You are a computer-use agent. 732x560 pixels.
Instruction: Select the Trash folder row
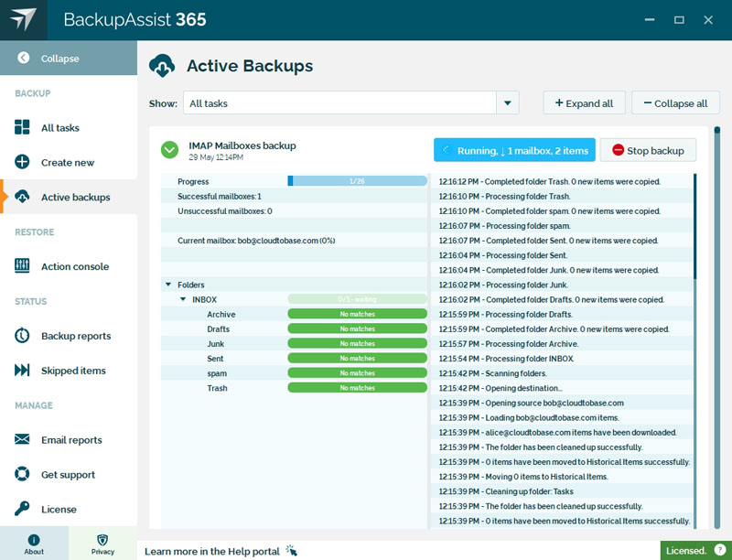(294, 388)
